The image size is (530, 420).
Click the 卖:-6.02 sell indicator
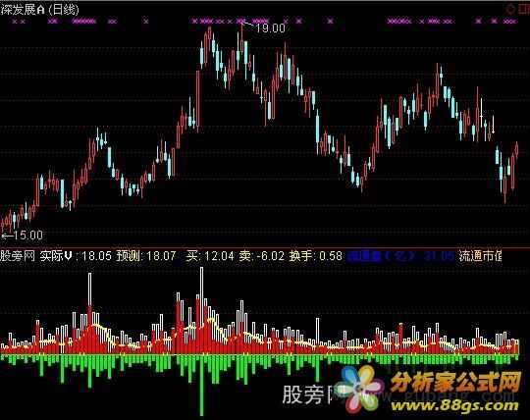(262, 256)
